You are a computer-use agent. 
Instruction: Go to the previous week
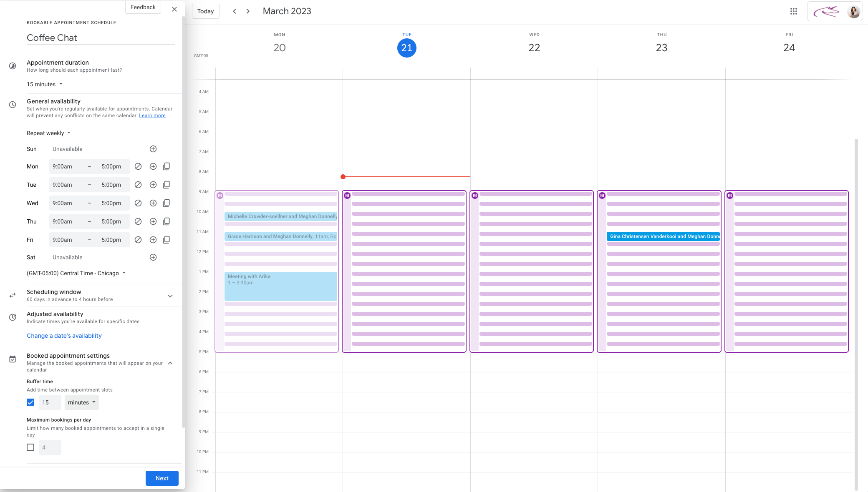[x=235, y=11]
